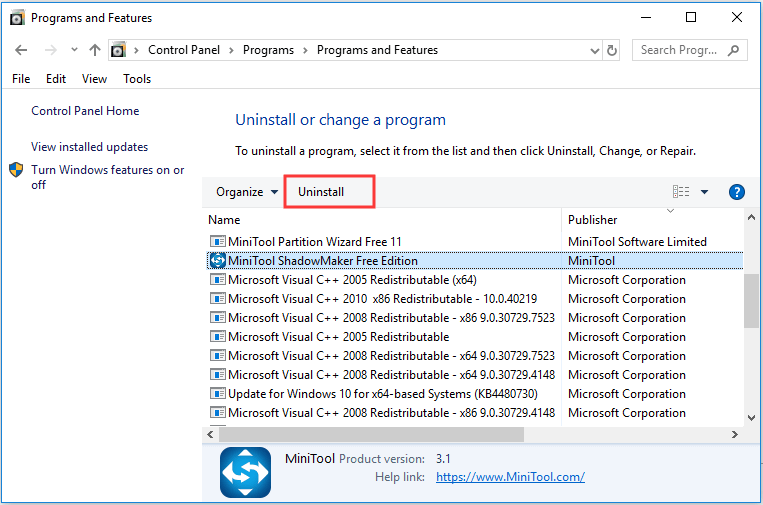Click icon of the KB4480730 update row
Screen dimensions: 763x505
(218, 393)
